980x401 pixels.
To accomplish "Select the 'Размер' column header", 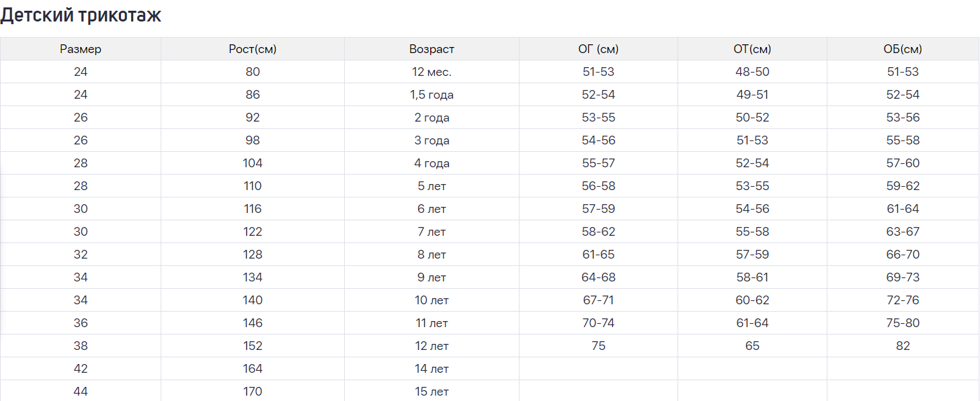I will click(x=81, y=49).
